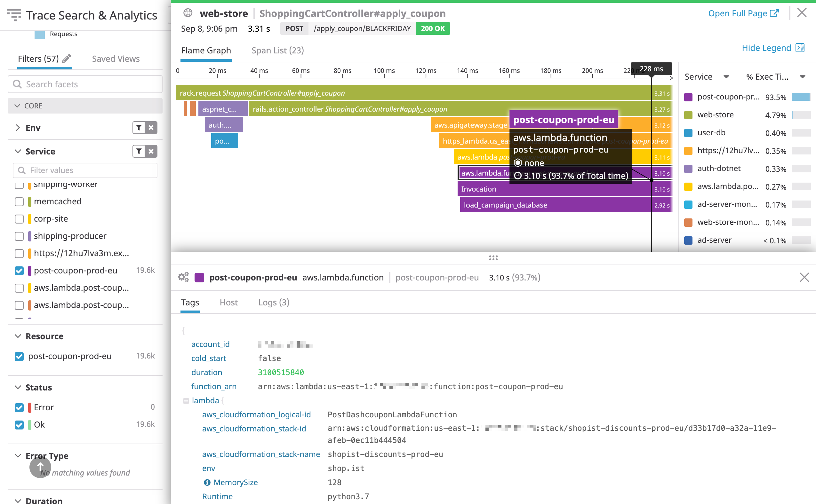Viewport: 816px width, 504px height.
Task: Switch to the Span List tab
Action: 277,50
